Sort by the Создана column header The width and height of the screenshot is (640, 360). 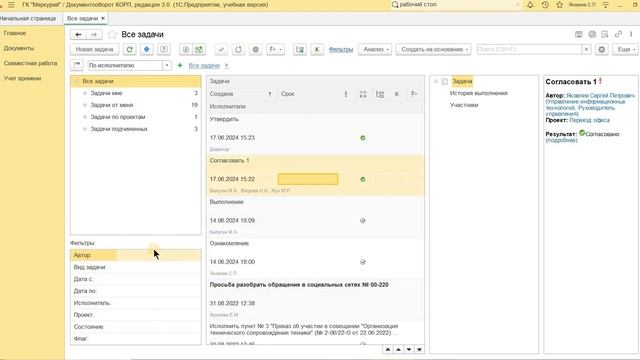[x=242, y=94]
